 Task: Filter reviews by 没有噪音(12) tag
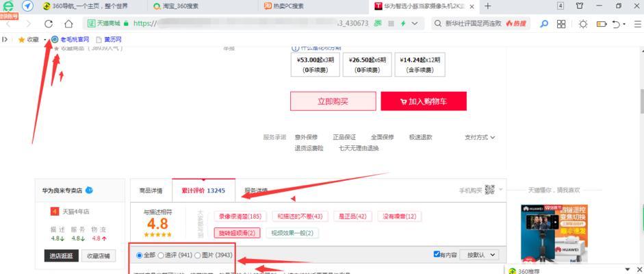(399, 216)
